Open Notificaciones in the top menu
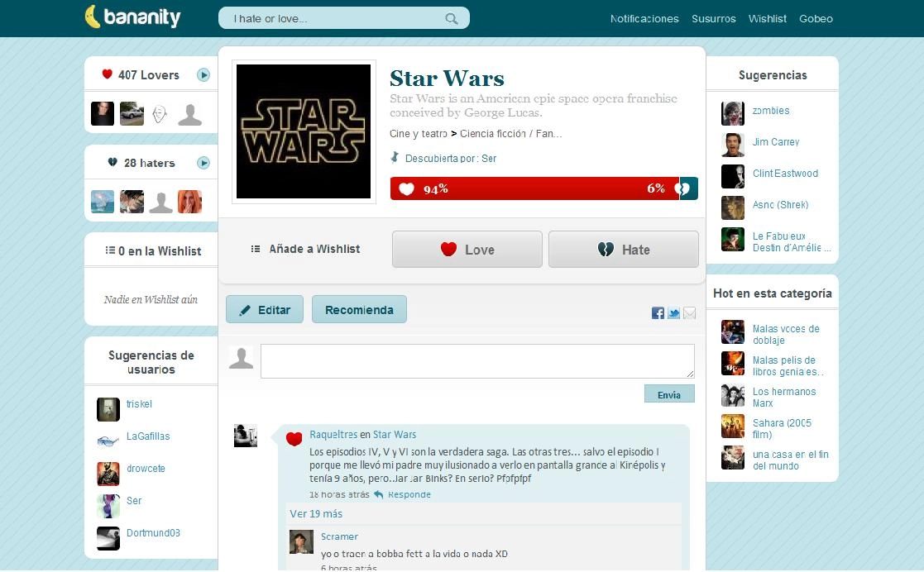924x572 pixels. 644,19
